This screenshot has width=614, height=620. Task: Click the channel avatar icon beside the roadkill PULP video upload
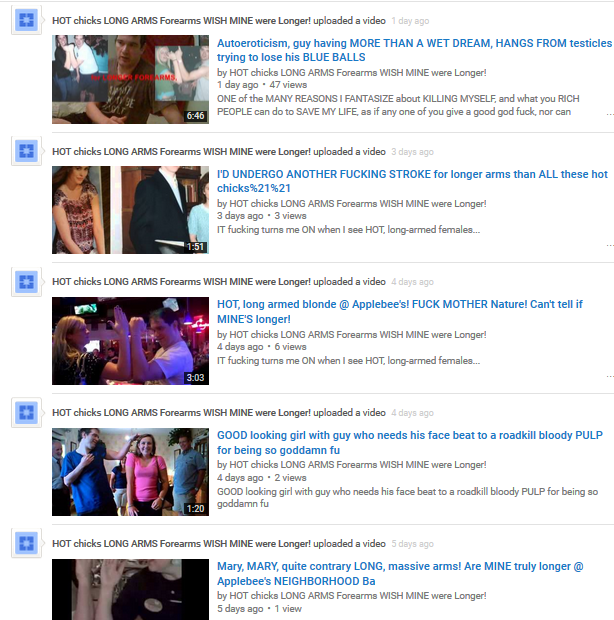click(26, 412)
